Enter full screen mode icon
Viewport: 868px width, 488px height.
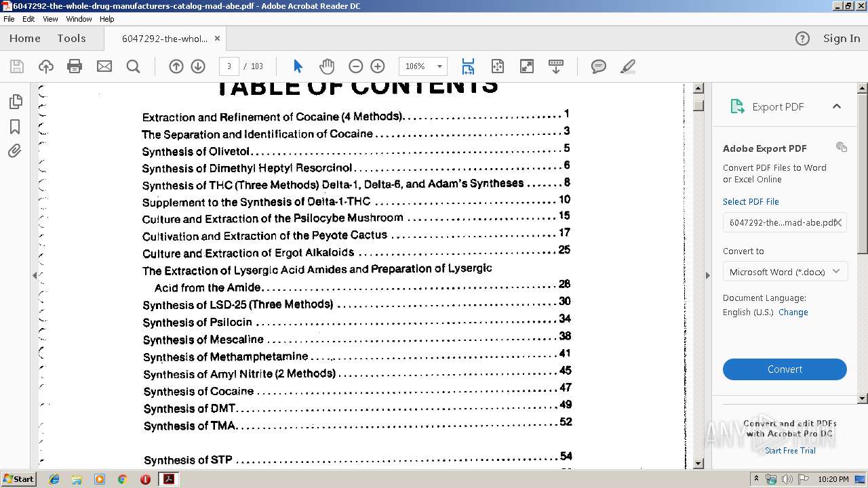527,66
